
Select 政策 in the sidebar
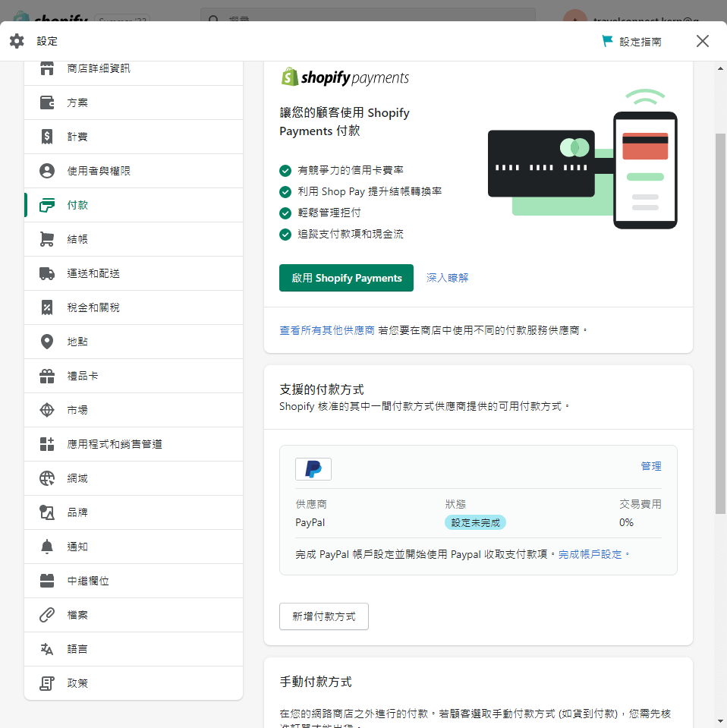pyautogui.click(x=134, y=683)
